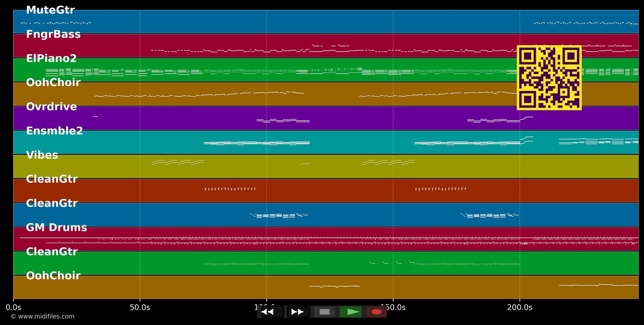The image size is (644, 325).
Task: Select the Ovrdrive track label
Action: coord(52,107)
